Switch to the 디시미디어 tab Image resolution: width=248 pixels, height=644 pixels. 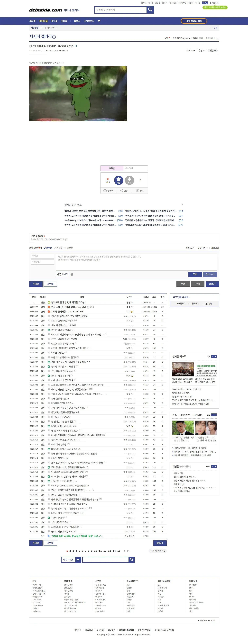[x=185, y=415]
